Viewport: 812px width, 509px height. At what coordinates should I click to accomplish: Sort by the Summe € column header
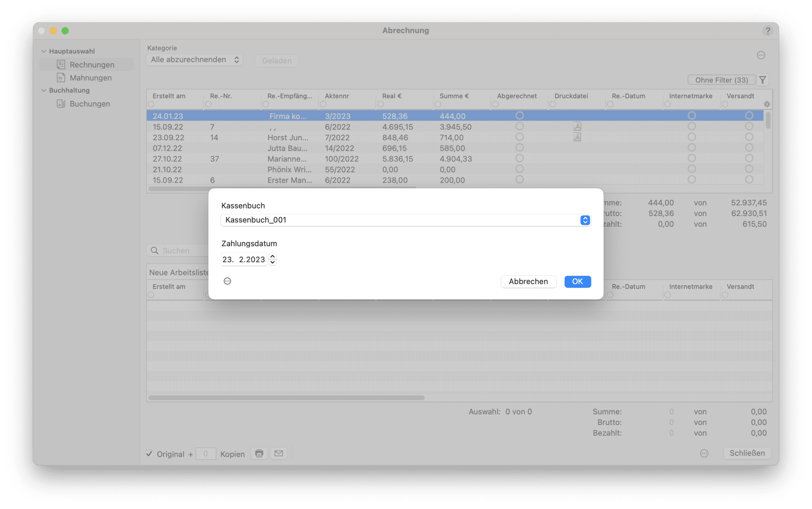pyautogui.click(x=454, y=96)
